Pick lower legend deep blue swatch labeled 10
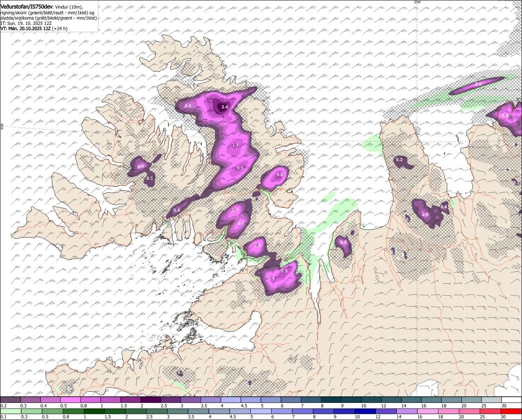The height and width of the screenshot is (420, 522). (x=366, y=411)
